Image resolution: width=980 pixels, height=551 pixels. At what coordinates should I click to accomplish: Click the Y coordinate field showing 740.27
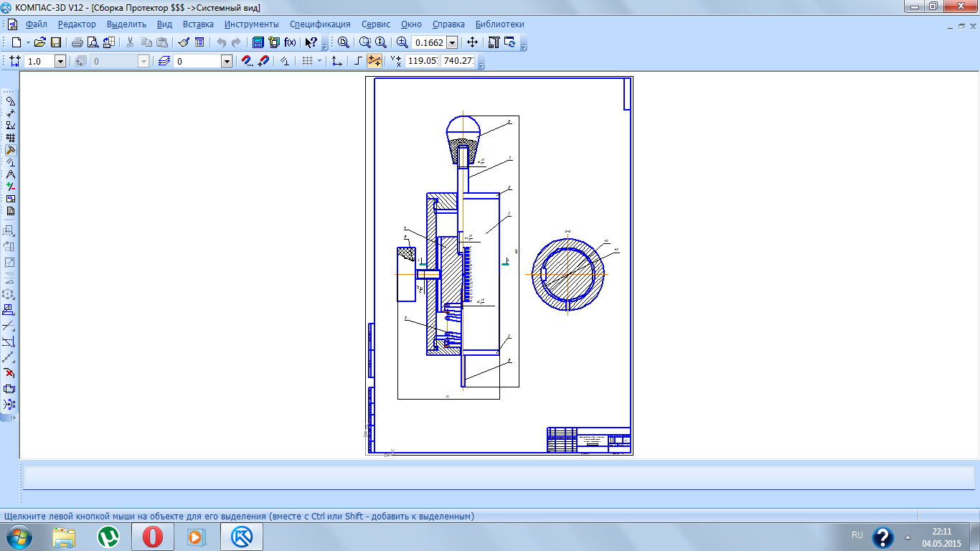coord(458,62)
